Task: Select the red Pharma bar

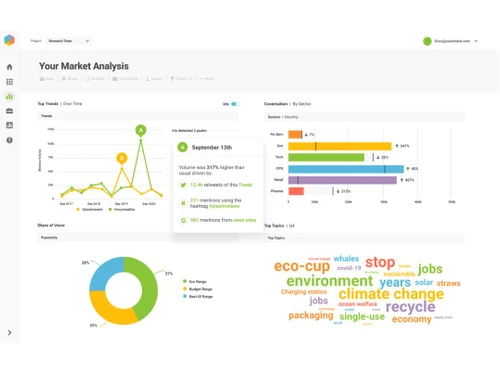Action: [296, 191]
